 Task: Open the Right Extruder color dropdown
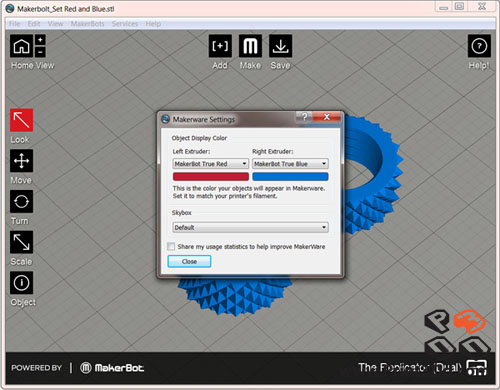coord(290,164)
